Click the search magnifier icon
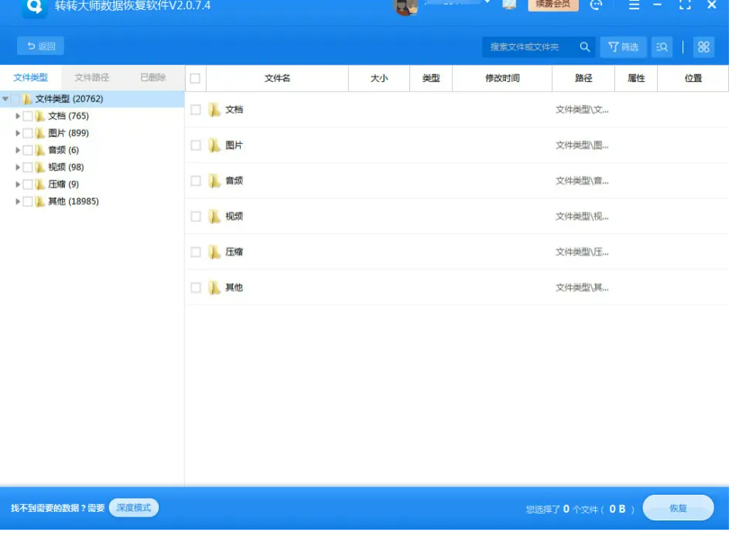This screenshot has height=539, width=756. click(584, 46)
